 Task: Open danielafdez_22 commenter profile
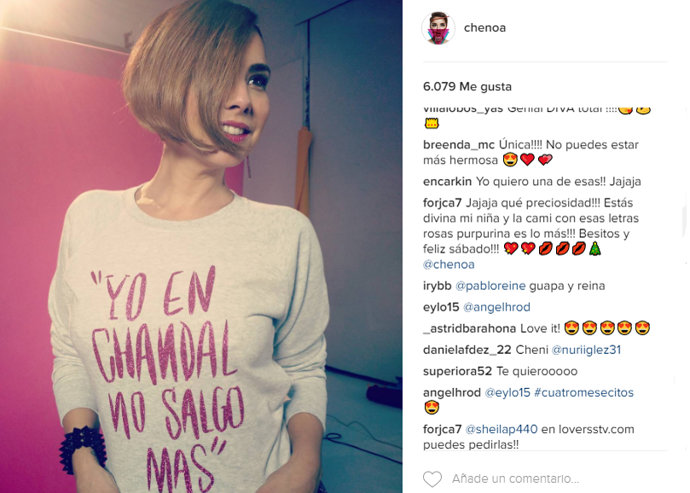tap(467, 350)
